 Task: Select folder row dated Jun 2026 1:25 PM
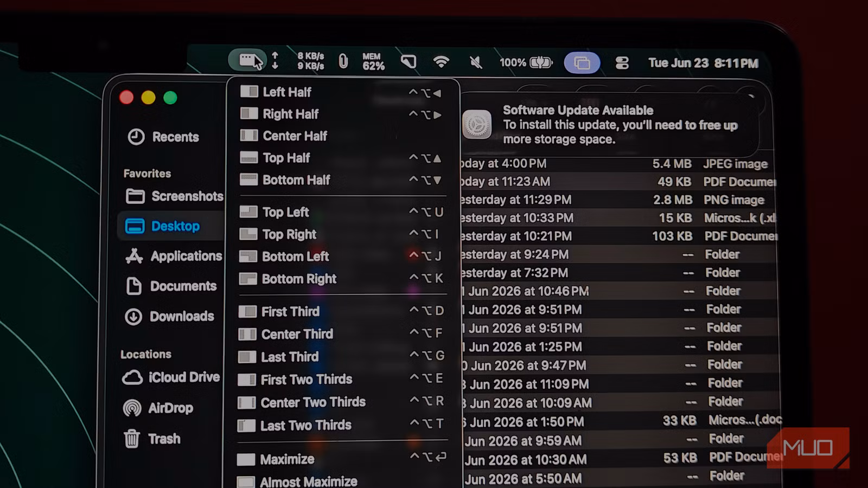620,346
